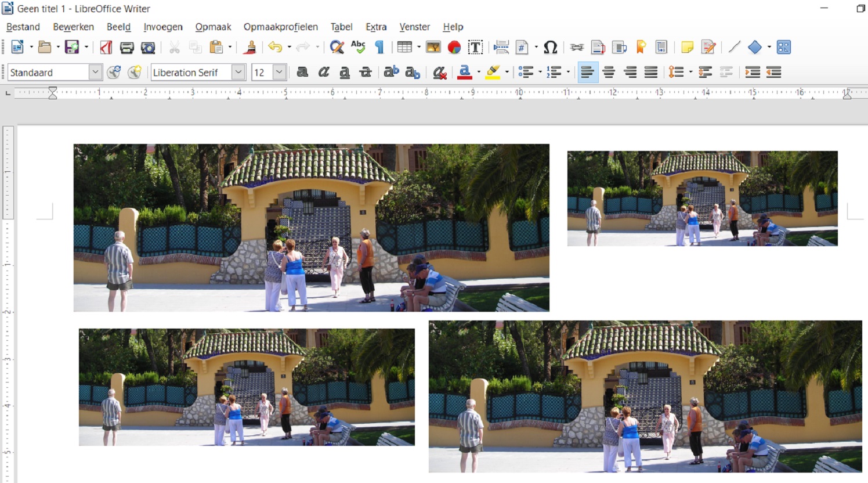Open the Opmaakprofielen menu
868x483 pixels.
point(280,27)
